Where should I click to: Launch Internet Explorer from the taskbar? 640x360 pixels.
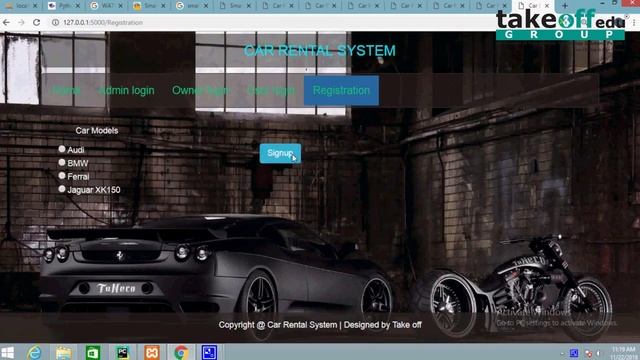tap(34, 352)
